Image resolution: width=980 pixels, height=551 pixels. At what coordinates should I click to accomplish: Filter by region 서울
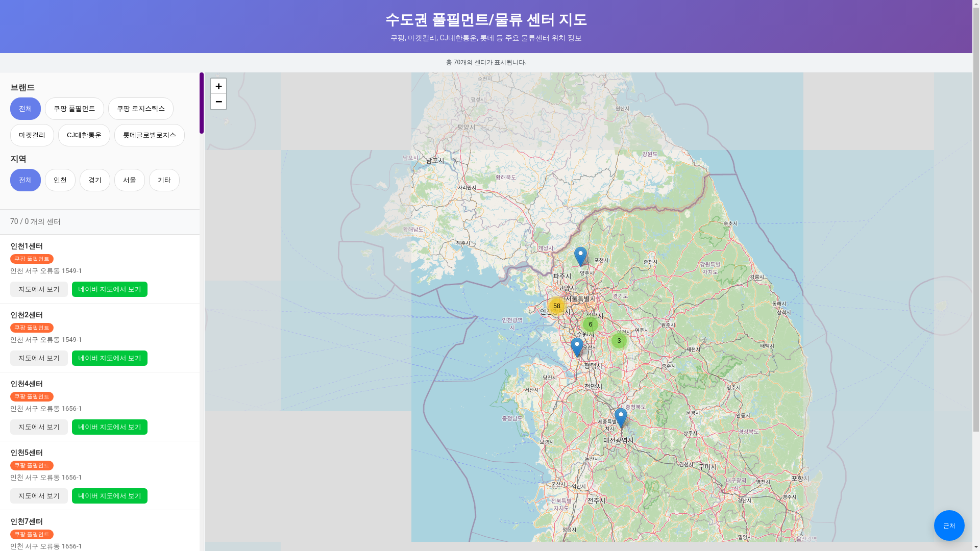tap(130, 180)
